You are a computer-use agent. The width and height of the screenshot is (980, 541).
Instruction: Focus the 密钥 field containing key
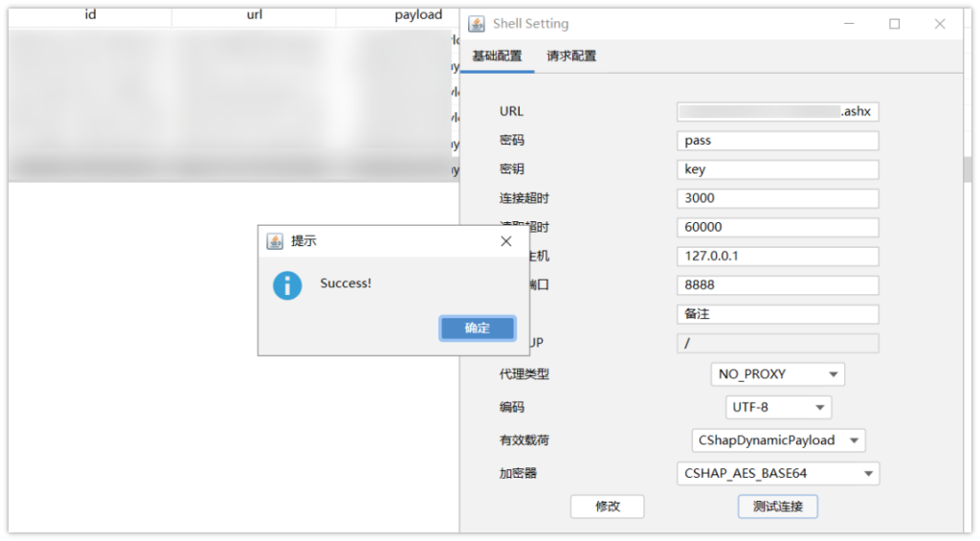coord(777,169)
